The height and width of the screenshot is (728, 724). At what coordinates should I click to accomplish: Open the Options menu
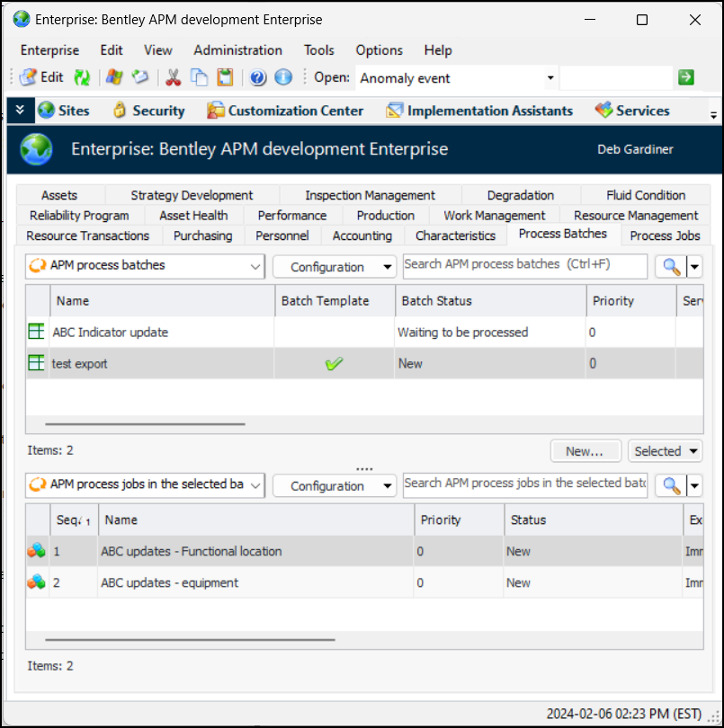tap(380, 50)
